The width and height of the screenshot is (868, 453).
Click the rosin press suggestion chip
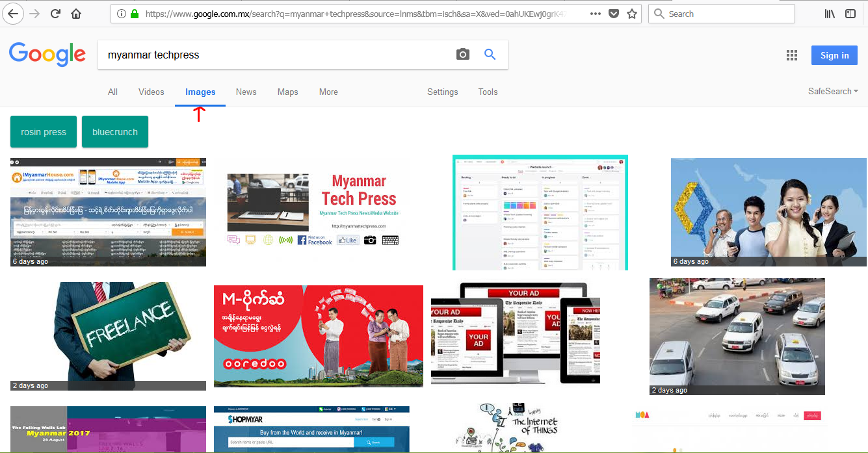point(44,131)
